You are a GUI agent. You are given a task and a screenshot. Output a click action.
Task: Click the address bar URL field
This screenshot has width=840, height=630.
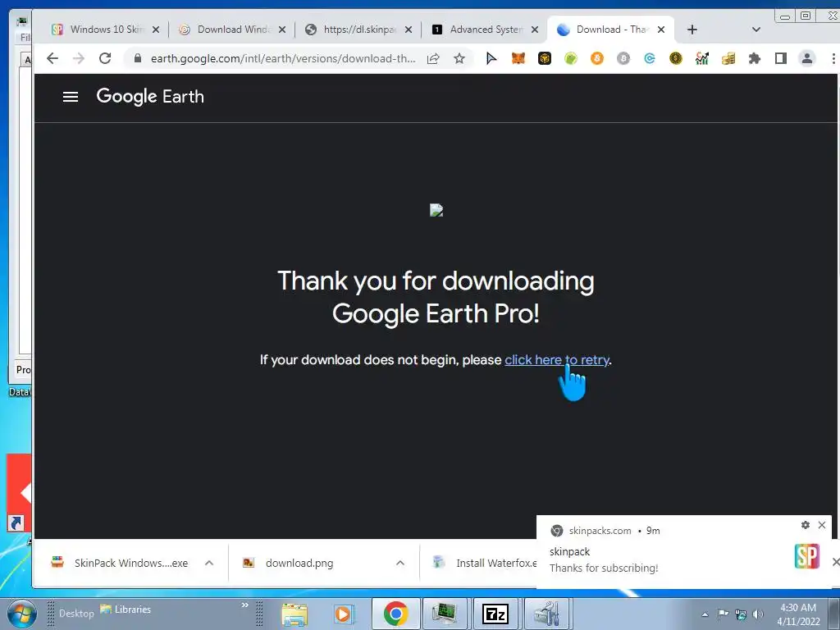283,58
